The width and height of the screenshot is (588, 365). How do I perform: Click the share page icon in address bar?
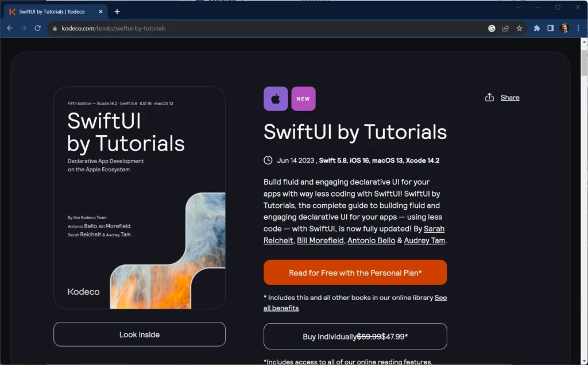pos(505,28)
